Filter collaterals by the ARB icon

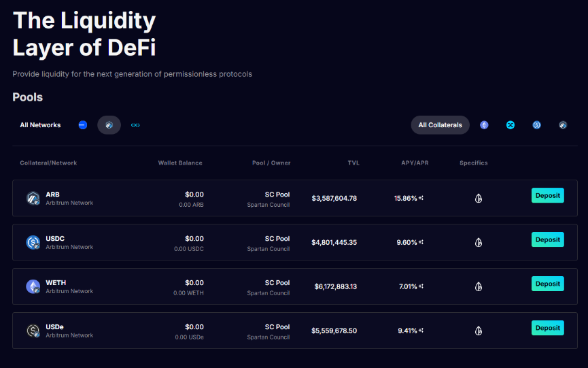click(563, 125)
